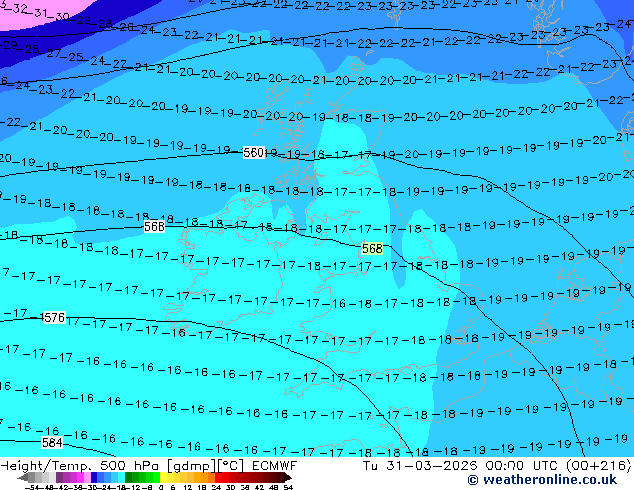Click the 'Tu 31-03-2025 00:00 UTC' date text
Image resolution: width=634 pixels, height=490 pixels.
461,466
